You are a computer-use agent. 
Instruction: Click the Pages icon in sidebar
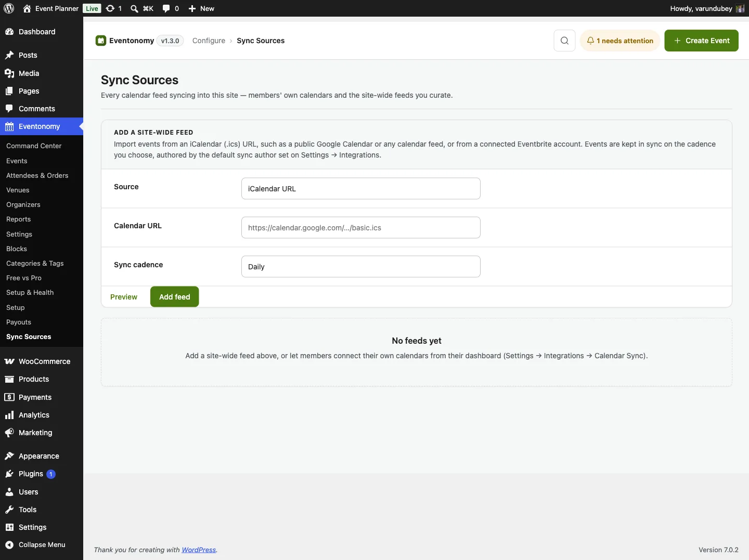coord(9,91)
